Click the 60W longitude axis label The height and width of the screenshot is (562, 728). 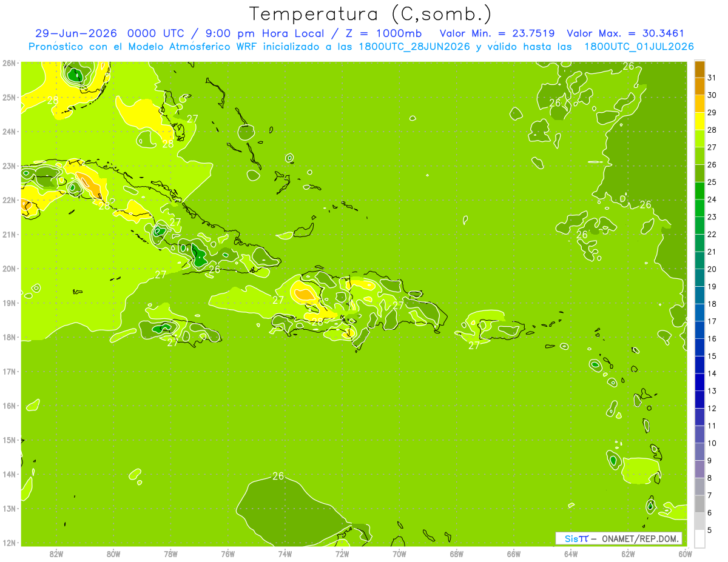click(686, 554)
